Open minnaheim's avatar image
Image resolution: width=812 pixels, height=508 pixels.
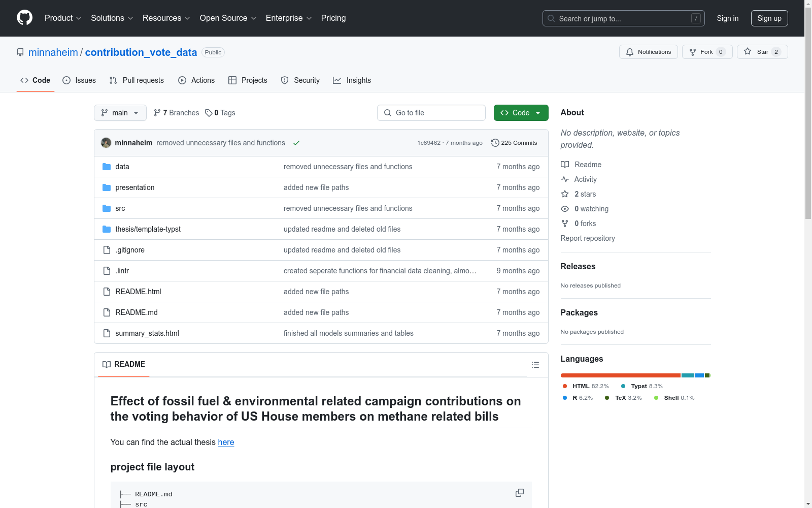pyautogui.click(x=106, y=143)
